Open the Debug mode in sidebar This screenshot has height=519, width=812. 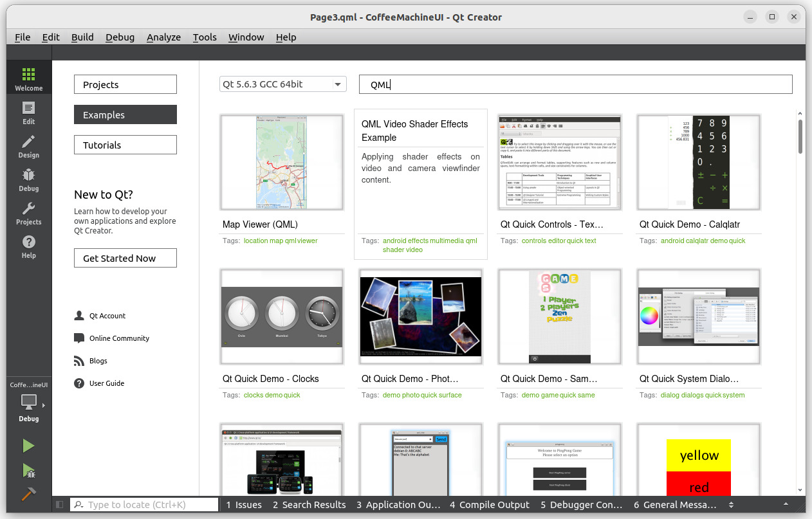coord(28,179)
